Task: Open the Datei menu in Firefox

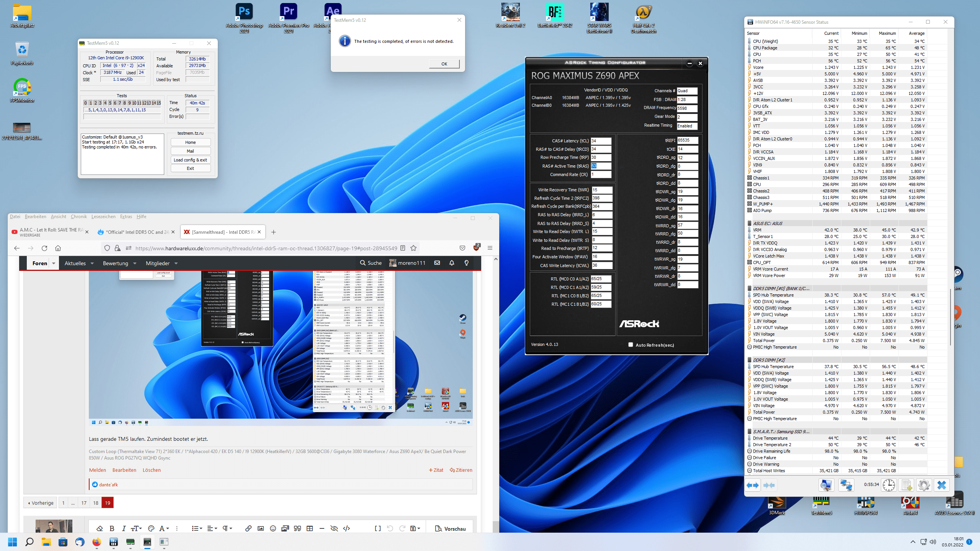Action: point(15,217)
